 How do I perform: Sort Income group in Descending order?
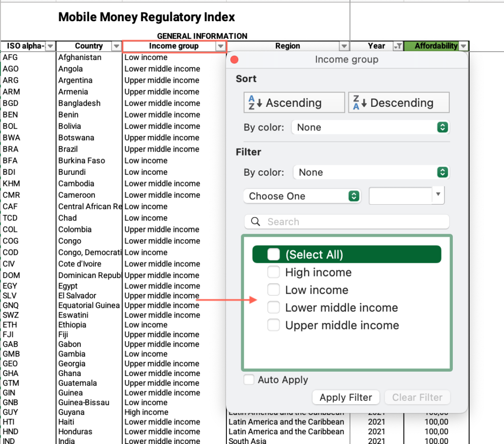[399, 102]
